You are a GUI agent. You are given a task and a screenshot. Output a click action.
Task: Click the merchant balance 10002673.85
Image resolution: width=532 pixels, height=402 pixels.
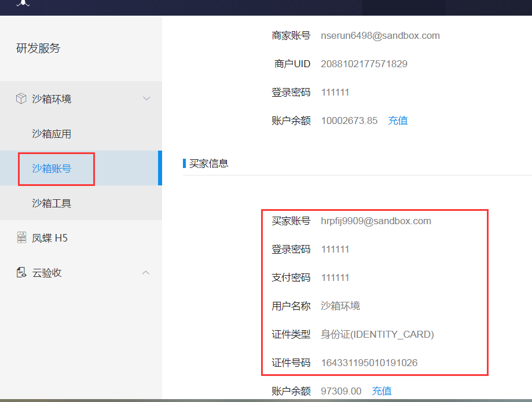pyautogui.click(x=349, y=120)
